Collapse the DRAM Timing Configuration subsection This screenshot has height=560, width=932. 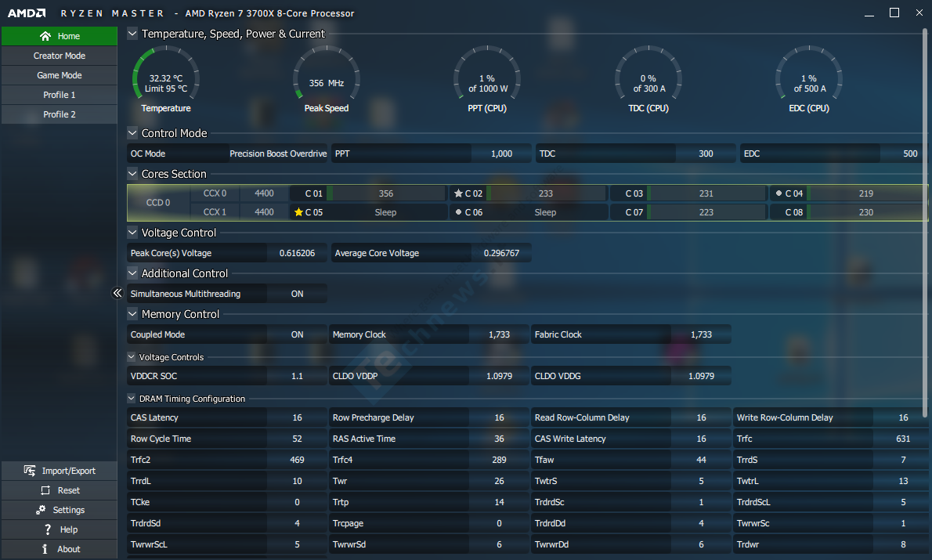[x=132, y=399]
